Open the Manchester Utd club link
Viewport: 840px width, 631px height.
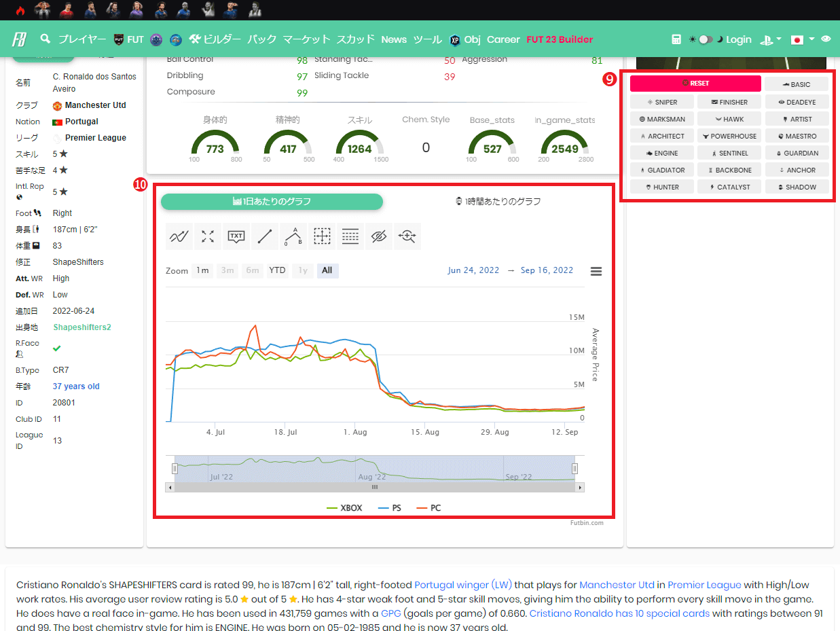(x=96, y=105)
